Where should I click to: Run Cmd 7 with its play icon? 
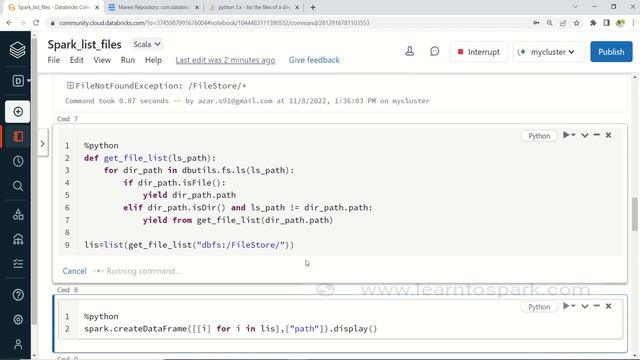pos(566,135)
